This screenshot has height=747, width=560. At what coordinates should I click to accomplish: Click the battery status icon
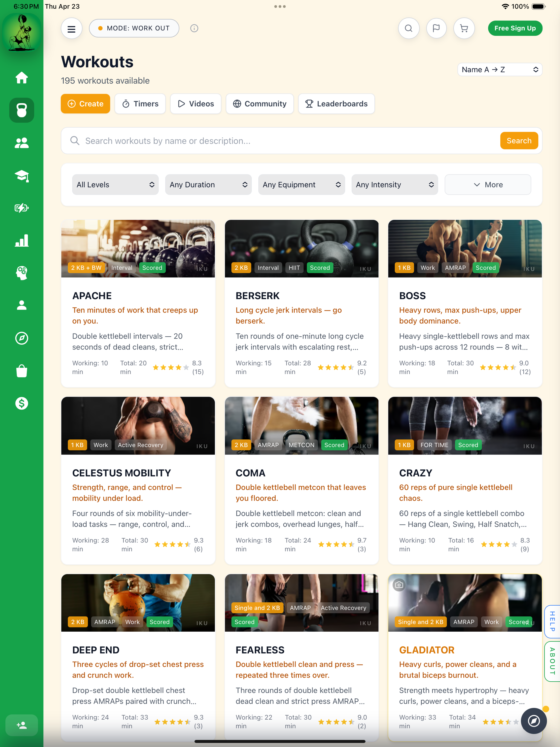click(x=538, y=6)
